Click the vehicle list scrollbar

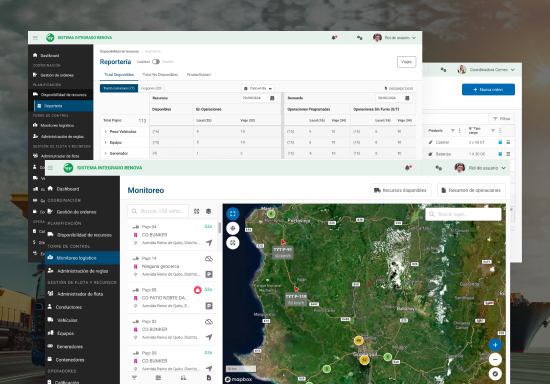(220, 228)
